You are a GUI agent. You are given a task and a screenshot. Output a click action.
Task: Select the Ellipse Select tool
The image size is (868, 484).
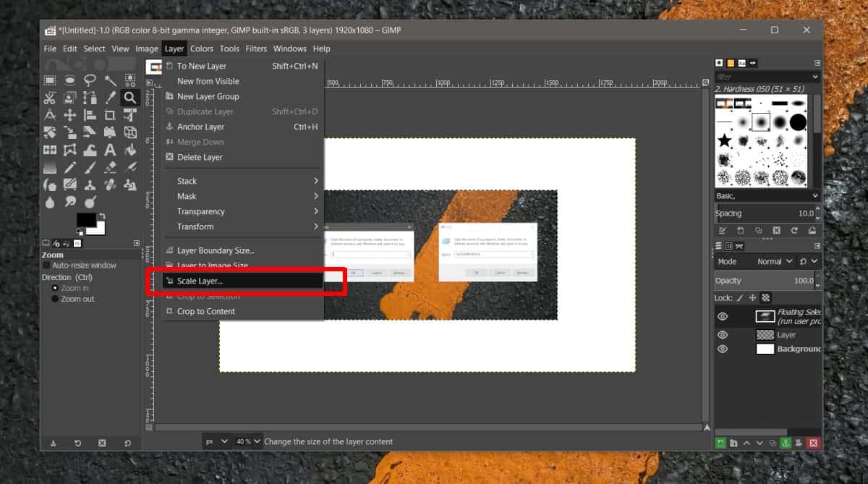pos(70,80)
